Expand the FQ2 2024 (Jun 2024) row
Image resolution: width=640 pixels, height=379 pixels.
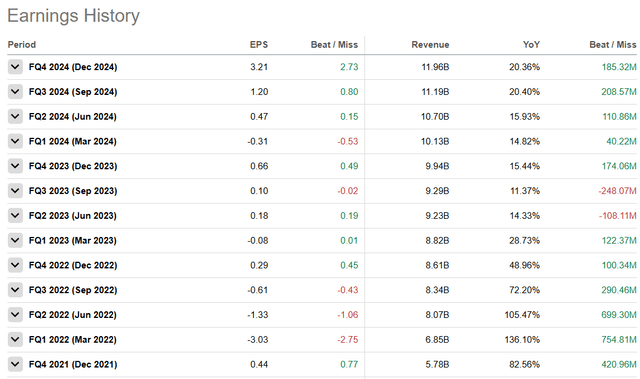pyautogui.click(x=15, y=117)
